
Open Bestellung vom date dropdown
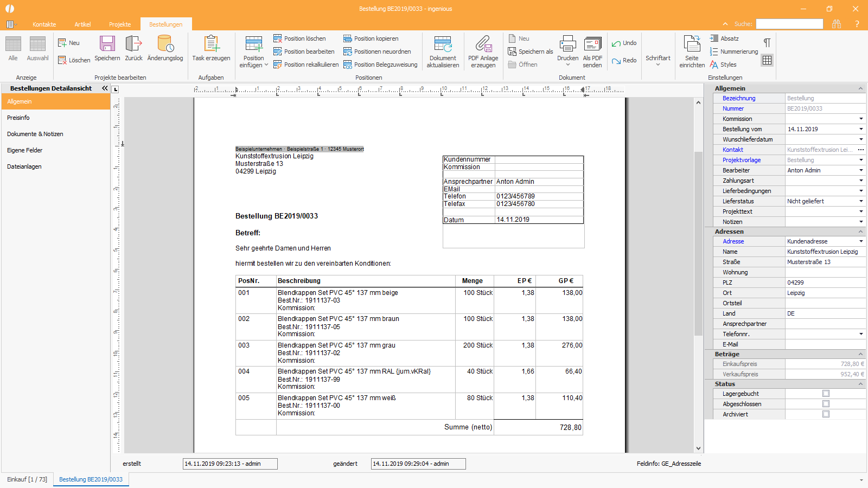pos(861,129)
